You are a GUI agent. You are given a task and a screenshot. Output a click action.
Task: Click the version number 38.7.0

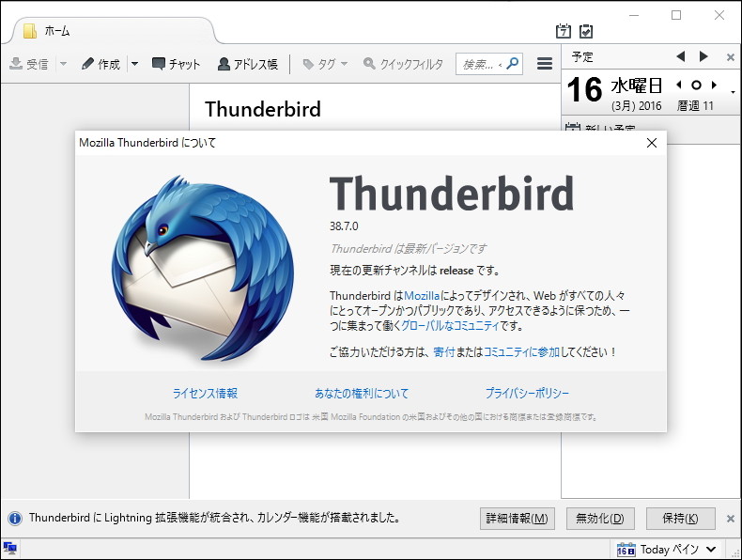(x=344, y=226)
